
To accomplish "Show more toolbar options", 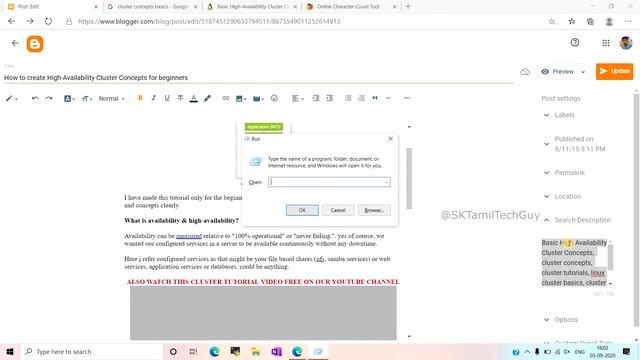I will (x=407, y=98).
